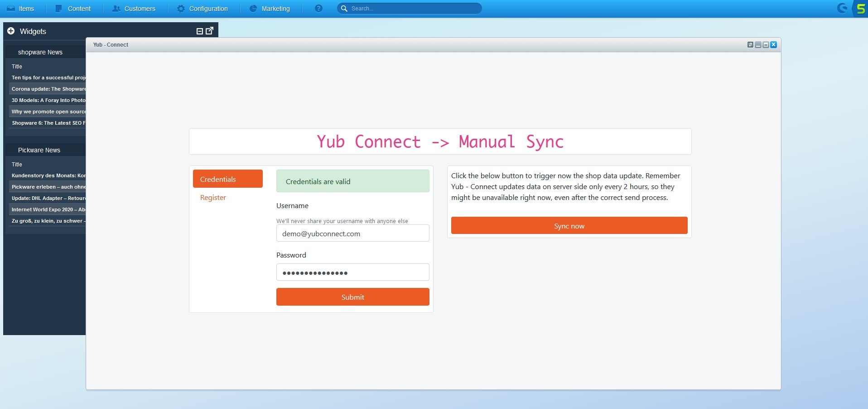The image size is (868, 409).
Task: Minimize the Yub - Connect window
Action: click(758, 44)
